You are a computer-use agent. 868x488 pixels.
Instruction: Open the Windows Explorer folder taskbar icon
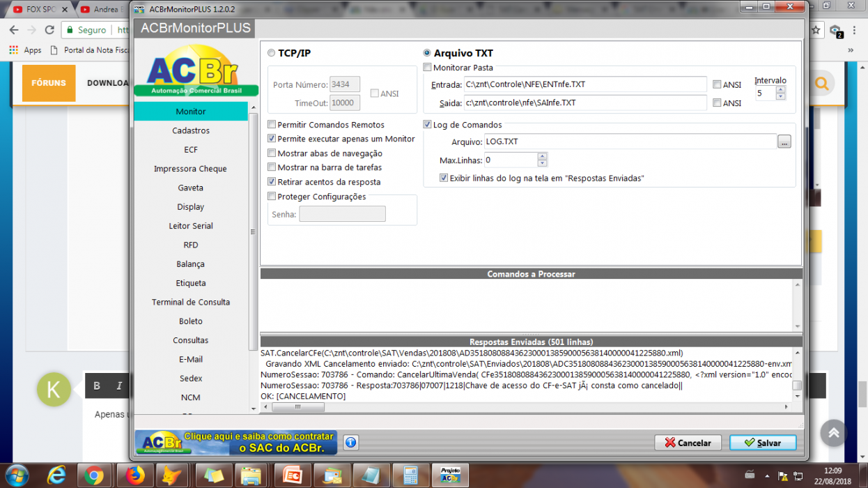(251, 476)
